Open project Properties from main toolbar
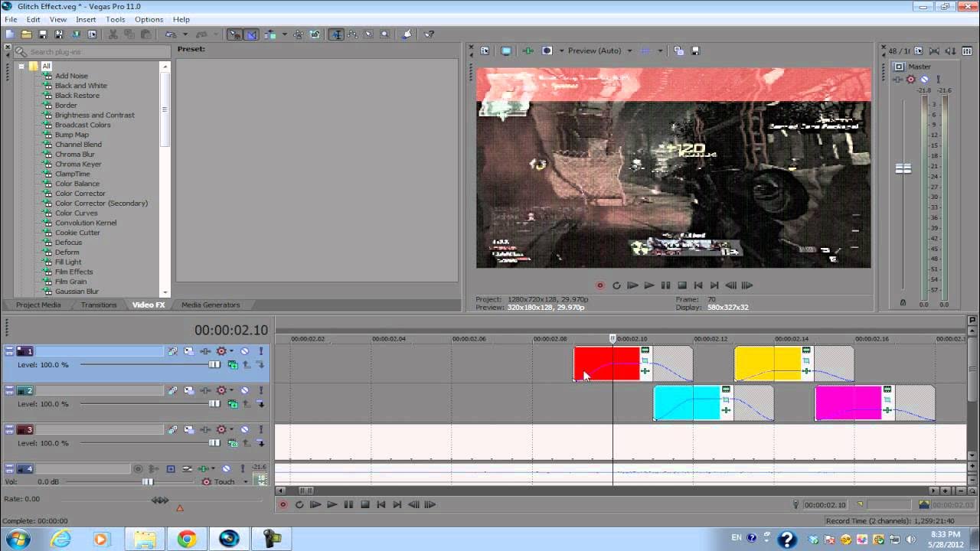 click(x=92, y=34)
